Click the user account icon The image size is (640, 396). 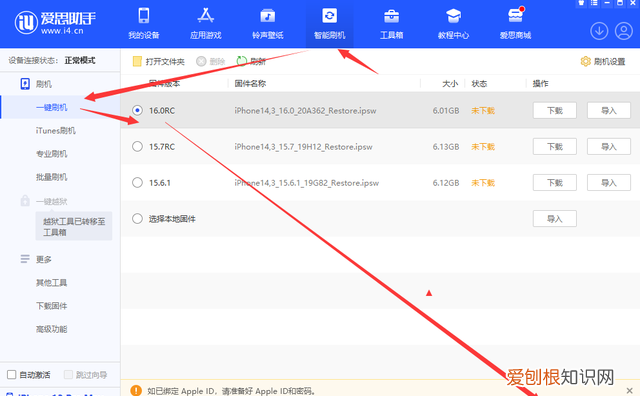[624, 31]
